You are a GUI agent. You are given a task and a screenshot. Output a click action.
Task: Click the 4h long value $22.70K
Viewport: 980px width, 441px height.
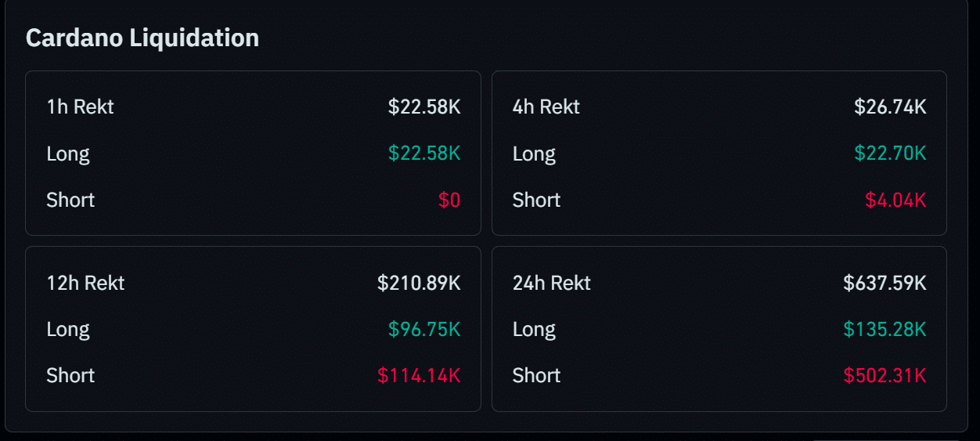(x=890, y=154)
